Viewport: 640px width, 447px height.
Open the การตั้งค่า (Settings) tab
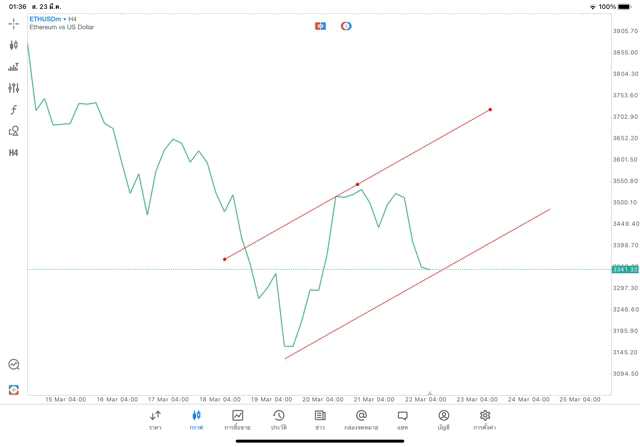click(485, 419)
